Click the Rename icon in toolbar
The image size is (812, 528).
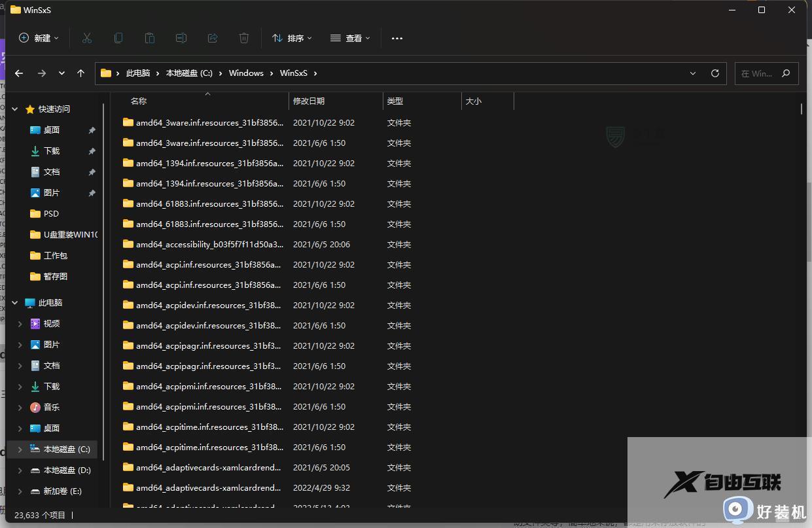click(x=181, y=38)
